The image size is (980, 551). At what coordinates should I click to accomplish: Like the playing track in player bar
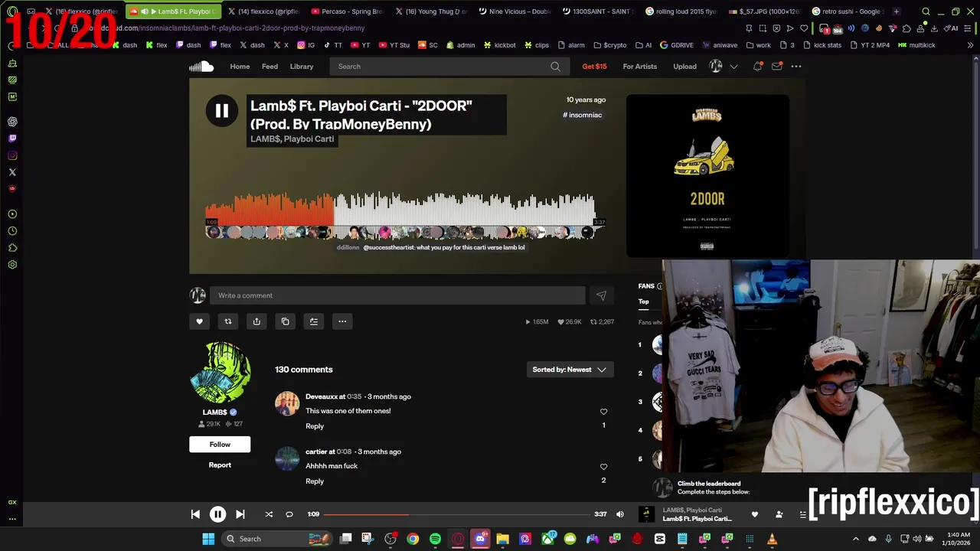[754, 514]
